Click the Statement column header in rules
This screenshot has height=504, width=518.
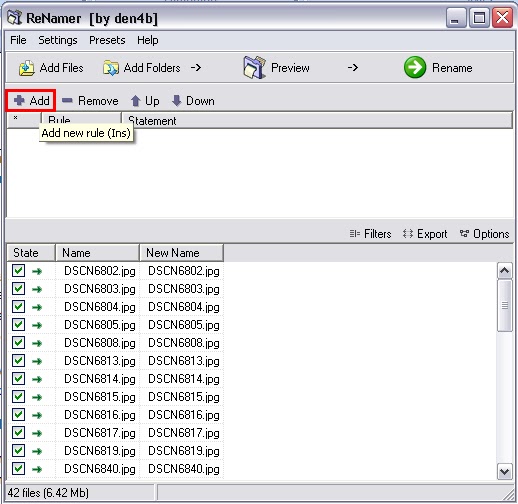click(317, 120)
